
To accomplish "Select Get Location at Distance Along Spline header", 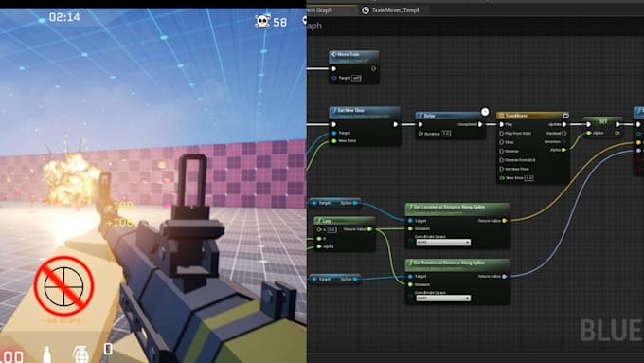I will click(x=457, y=209).
